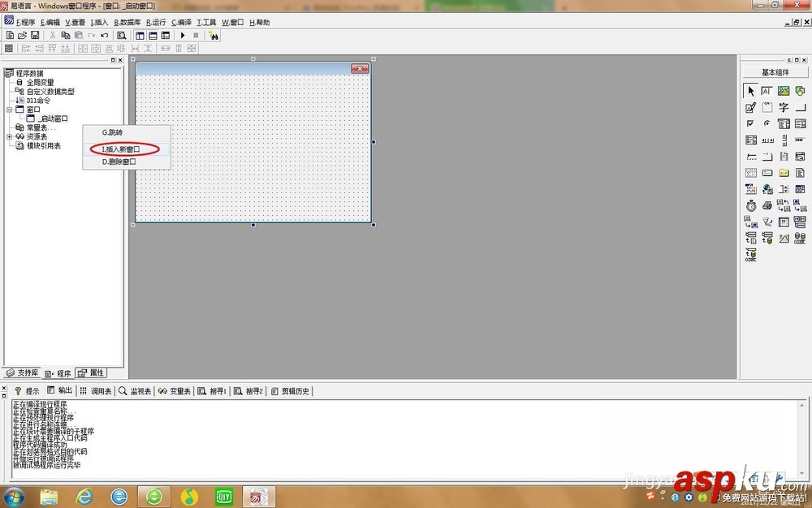Screen dimensions: 812x508
Task: Pick the Checkbox component icon
Action: [751, 123]
